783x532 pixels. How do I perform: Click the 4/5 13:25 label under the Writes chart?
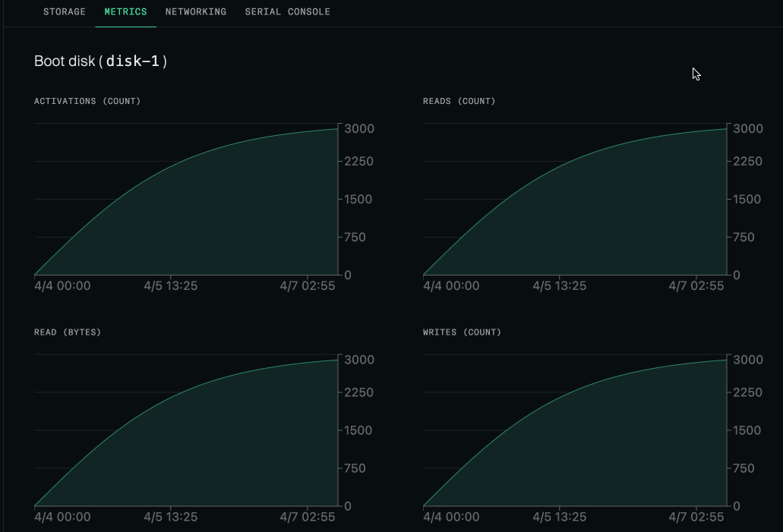pyautogui.click(x=560, y=516)
